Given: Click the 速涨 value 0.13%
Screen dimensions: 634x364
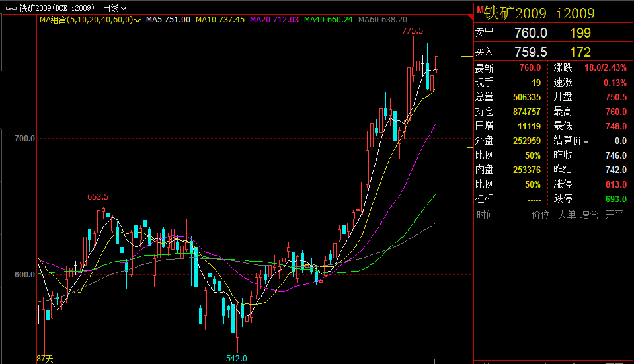Looking at the screenshot, I should coord(615,83).
